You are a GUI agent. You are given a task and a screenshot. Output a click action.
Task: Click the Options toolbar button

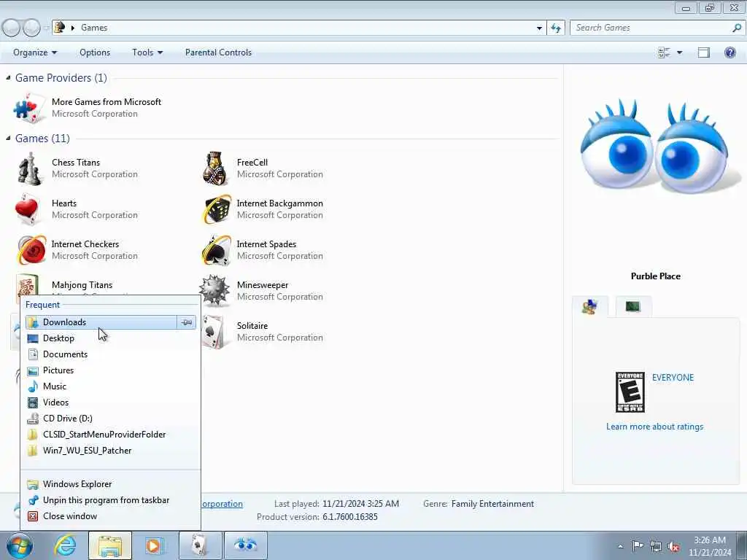point(95,52)
